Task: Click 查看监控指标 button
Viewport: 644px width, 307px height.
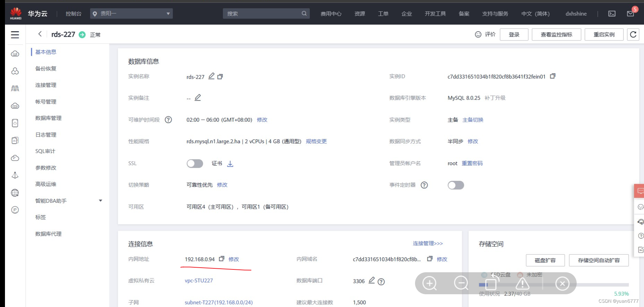Action: (556, 34)
